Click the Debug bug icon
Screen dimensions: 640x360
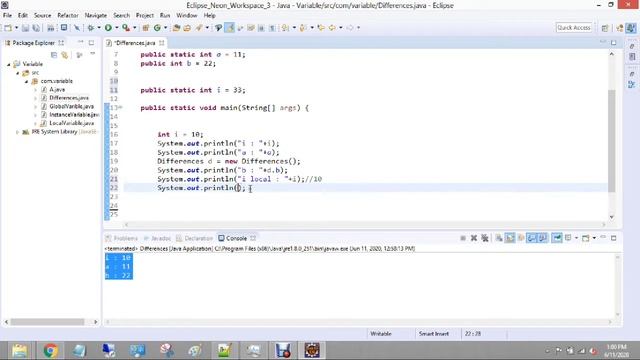point(91,28)
